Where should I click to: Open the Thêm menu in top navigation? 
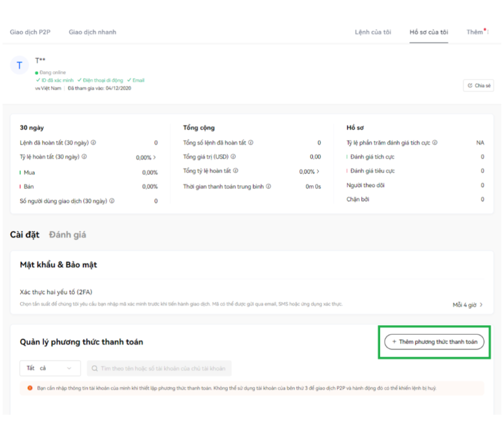(476, 32)
